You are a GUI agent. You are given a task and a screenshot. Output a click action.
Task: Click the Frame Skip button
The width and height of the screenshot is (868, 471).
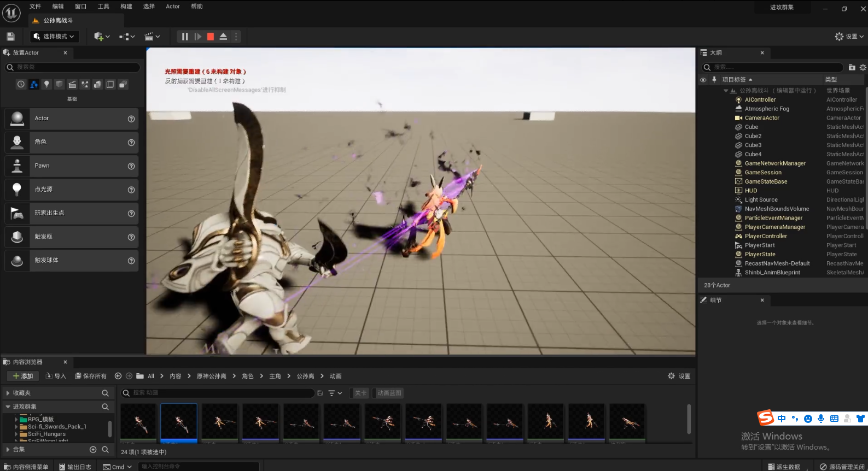198,37
